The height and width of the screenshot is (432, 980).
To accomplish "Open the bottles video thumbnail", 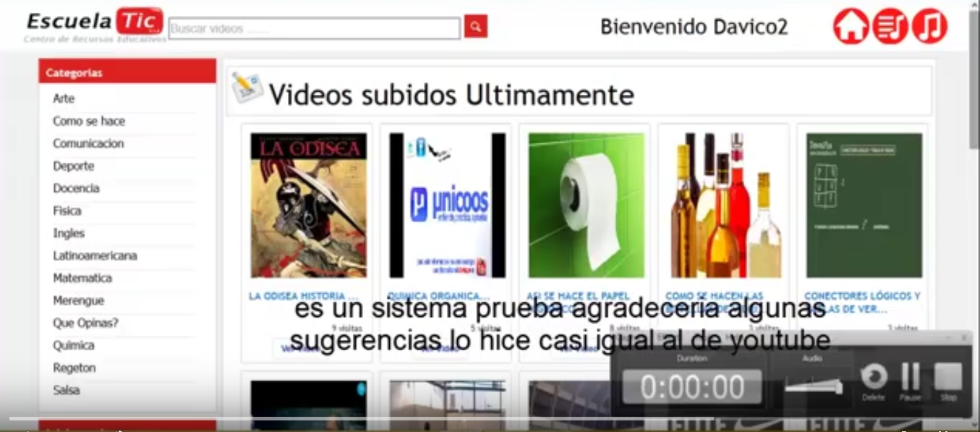I will [x=725, y=205].
